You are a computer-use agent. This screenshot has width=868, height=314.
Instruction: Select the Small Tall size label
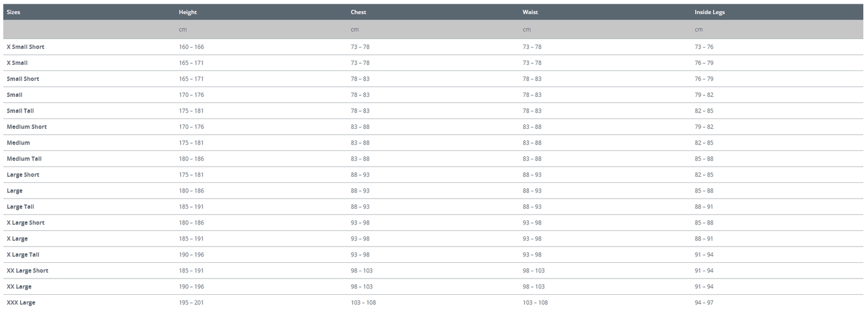click(20, 111)
